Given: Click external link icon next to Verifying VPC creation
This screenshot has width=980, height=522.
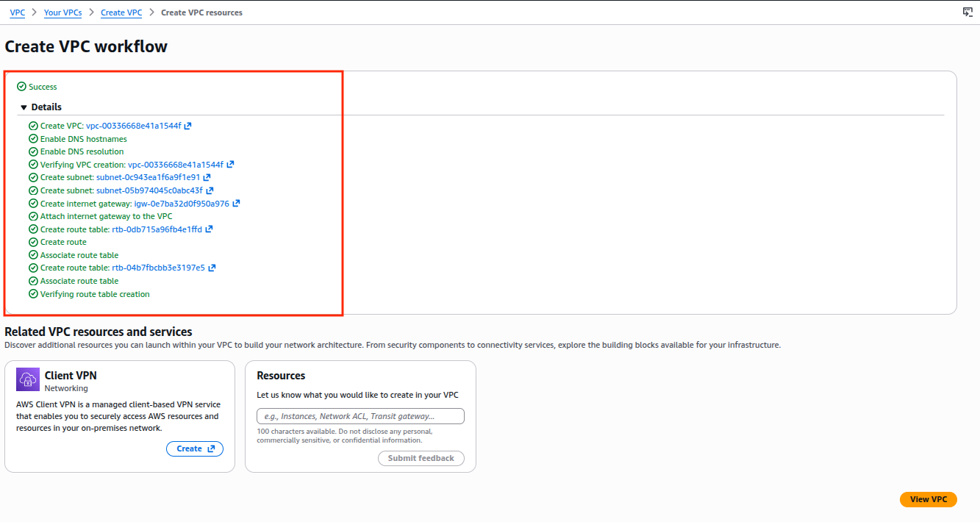Looking at the screenshot, I should click(x=230, y=165).
